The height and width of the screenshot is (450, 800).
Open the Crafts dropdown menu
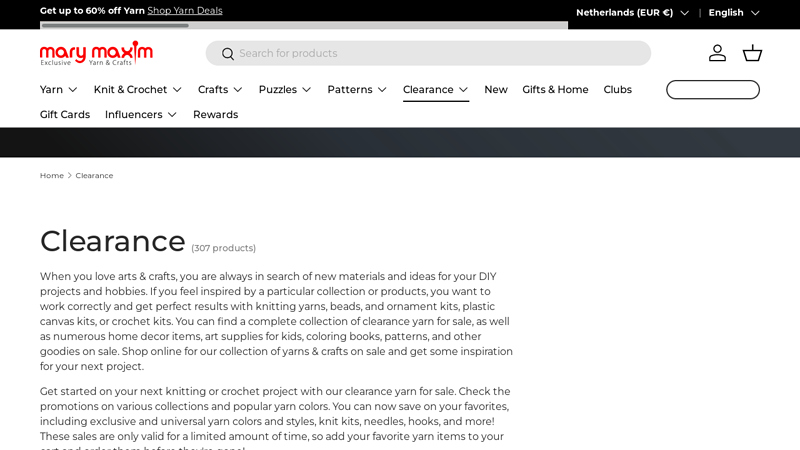[220, 90]
